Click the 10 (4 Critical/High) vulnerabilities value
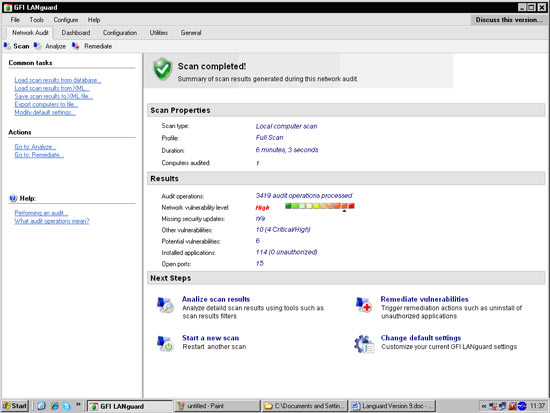Screen dimensions: 550x413 (283, 229)
